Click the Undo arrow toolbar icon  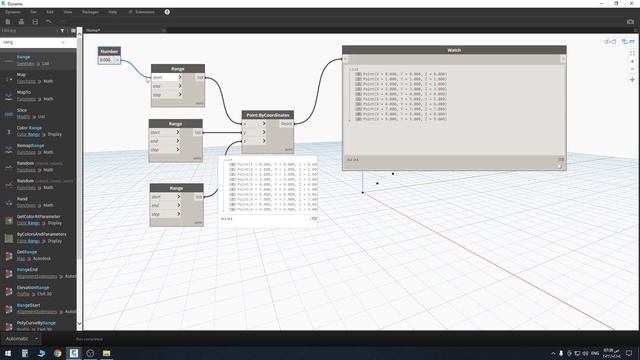tap(49, 22)
